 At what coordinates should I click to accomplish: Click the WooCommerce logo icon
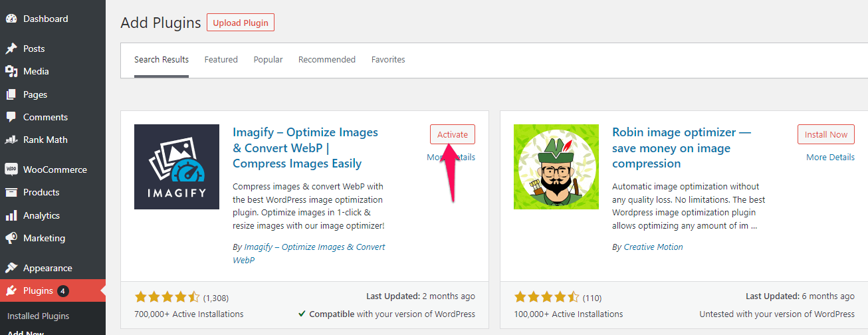(x=11, y=169)
